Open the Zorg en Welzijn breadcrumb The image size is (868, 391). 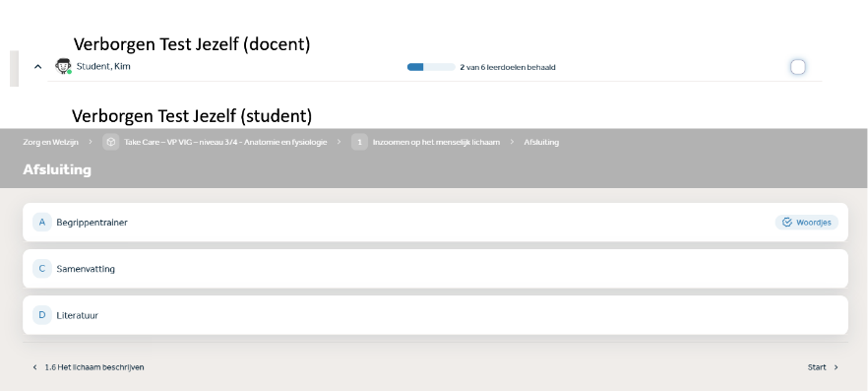pos(50,143)
